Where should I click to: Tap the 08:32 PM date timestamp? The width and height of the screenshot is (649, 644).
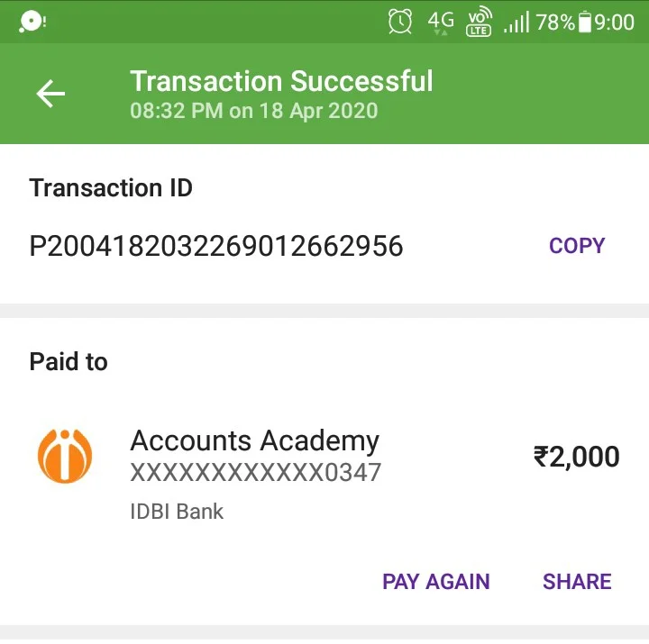point(253,111)
